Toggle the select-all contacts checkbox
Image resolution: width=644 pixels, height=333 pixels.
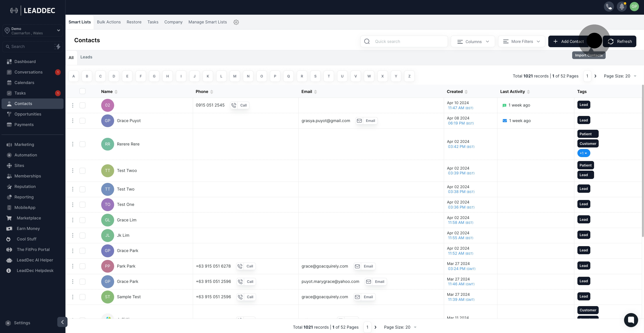83,91
